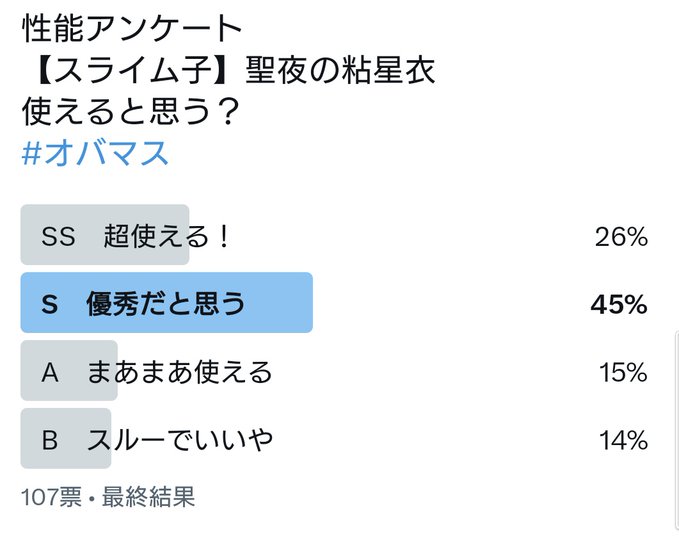Click the 性能アンケート title line
Screen dimensions: 679x536
132,28
